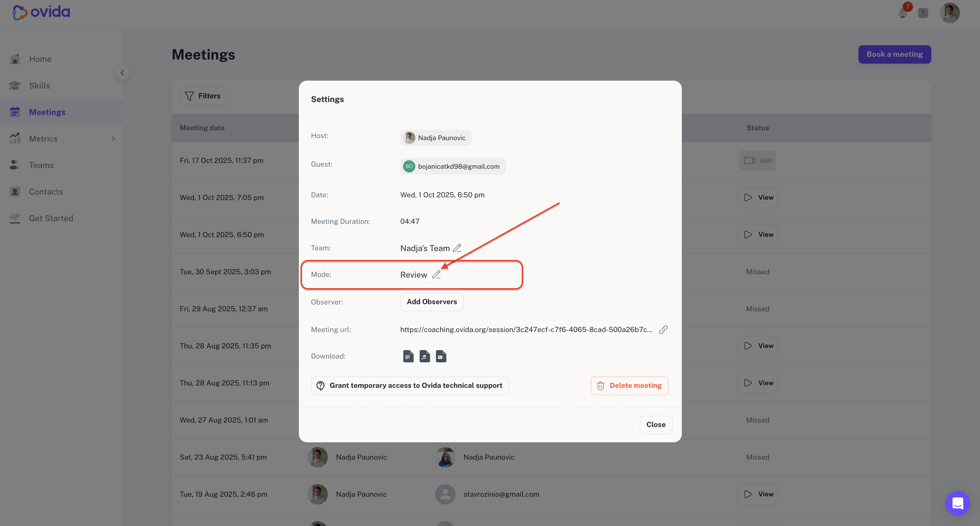The height and width of the screenshot is (526, 980).
Task: Download the transcript document file
Action: coord(408,356)
